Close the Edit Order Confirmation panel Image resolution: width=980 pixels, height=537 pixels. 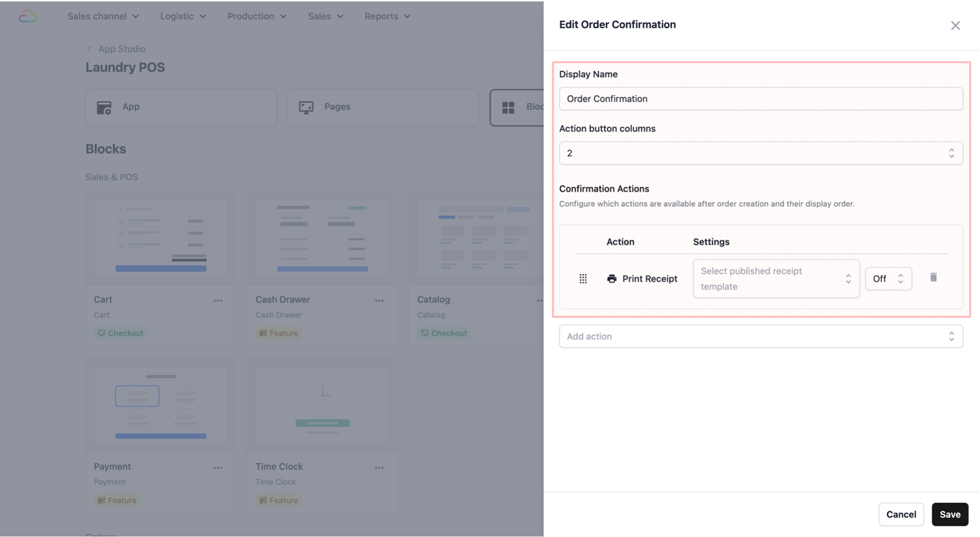pos(955,25)
